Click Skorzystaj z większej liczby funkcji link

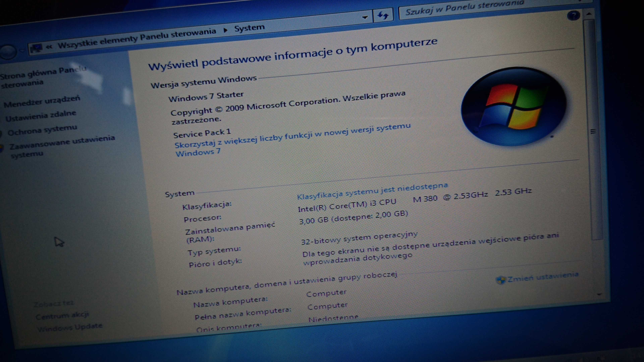click(293, 140)
